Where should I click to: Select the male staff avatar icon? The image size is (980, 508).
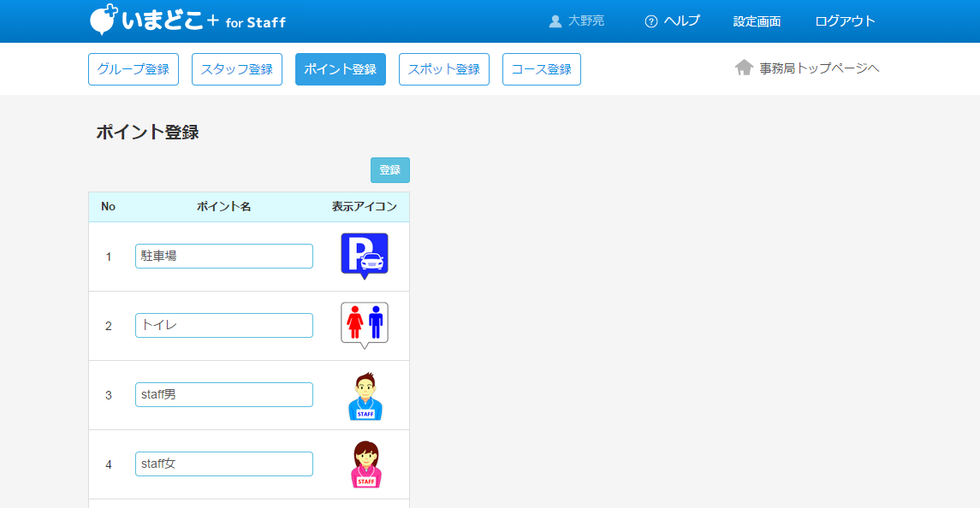point(365,396)
